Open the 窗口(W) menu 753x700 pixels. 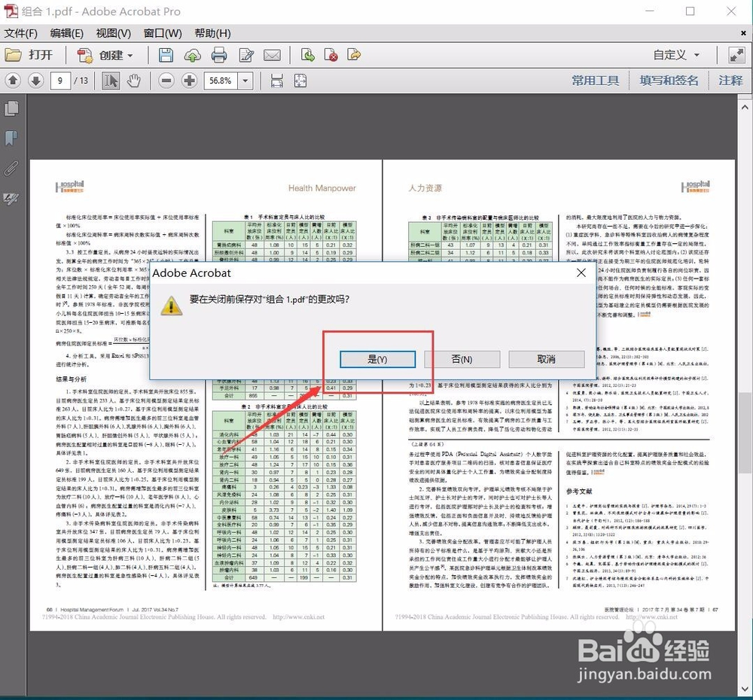163,34
